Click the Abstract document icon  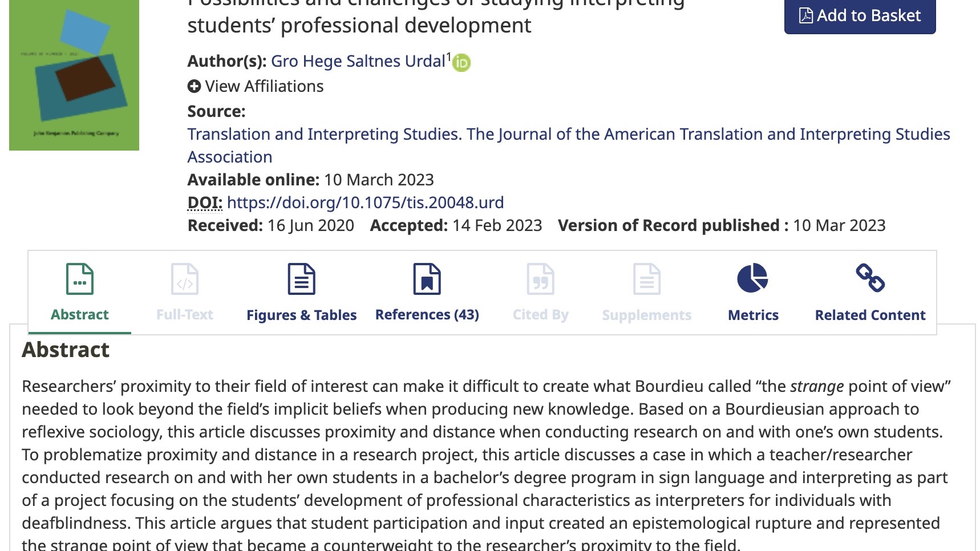tap(80, 279)
